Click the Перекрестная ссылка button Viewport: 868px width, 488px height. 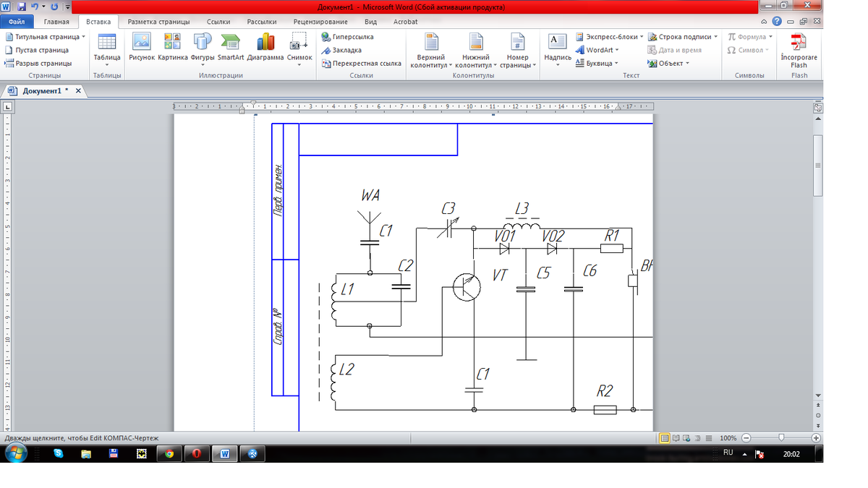(362, 64)
